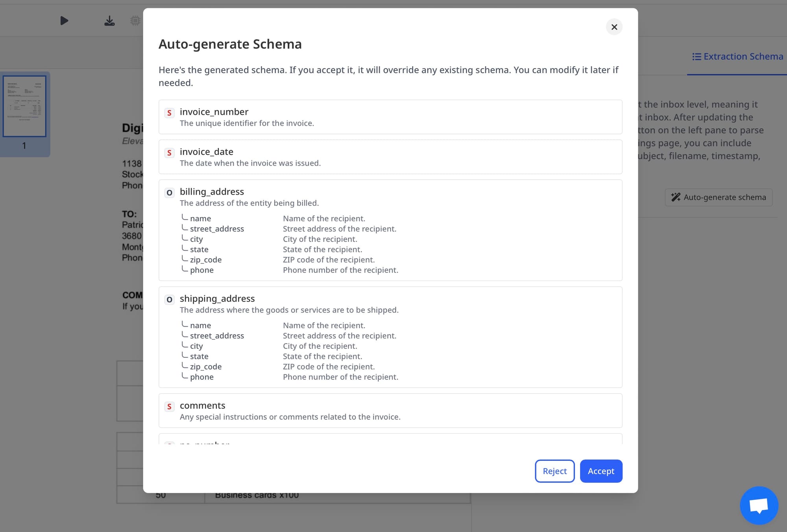
Task: Click the download document icon
Action: (x=109, y=20)
